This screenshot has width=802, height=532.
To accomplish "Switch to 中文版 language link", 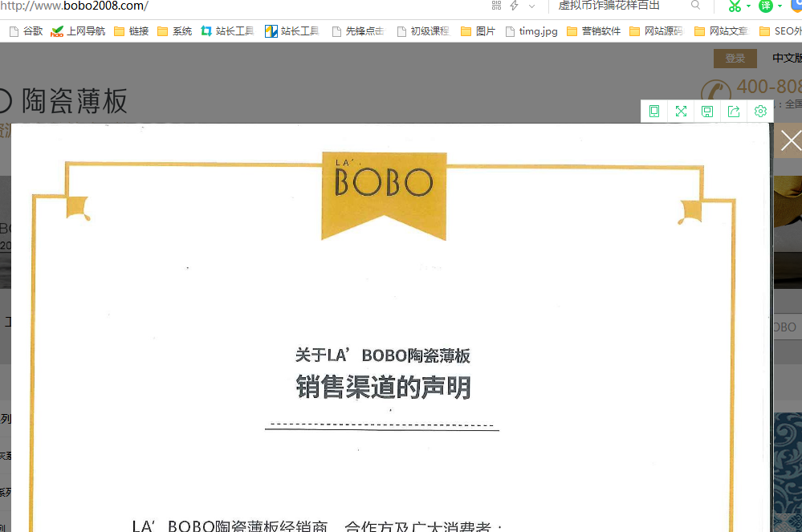I will tap(786, 59).
